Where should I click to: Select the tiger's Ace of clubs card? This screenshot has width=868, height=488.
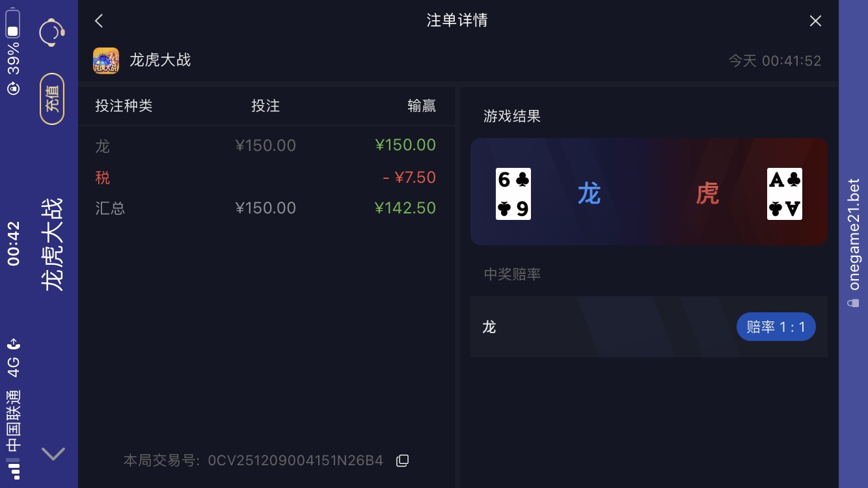pos(785,194)
